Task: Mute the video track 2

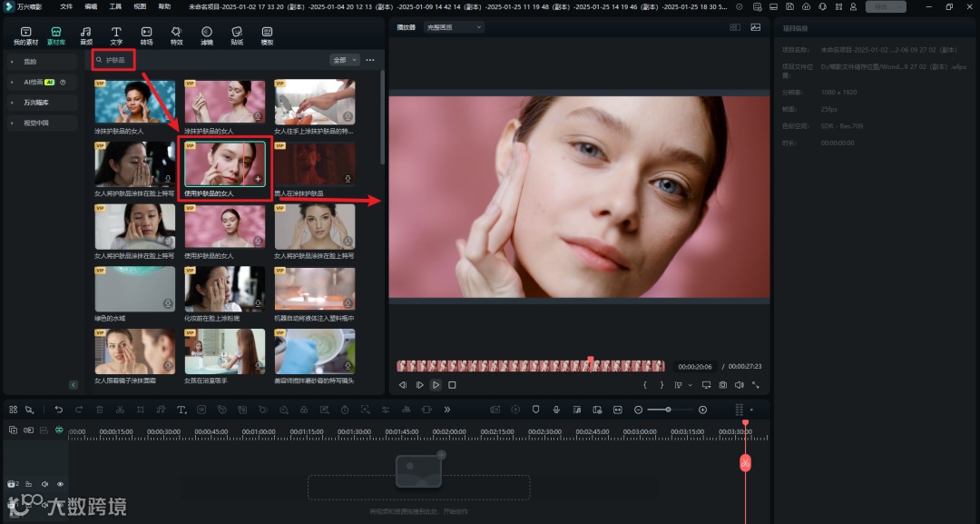Action: tap(44, 484)
